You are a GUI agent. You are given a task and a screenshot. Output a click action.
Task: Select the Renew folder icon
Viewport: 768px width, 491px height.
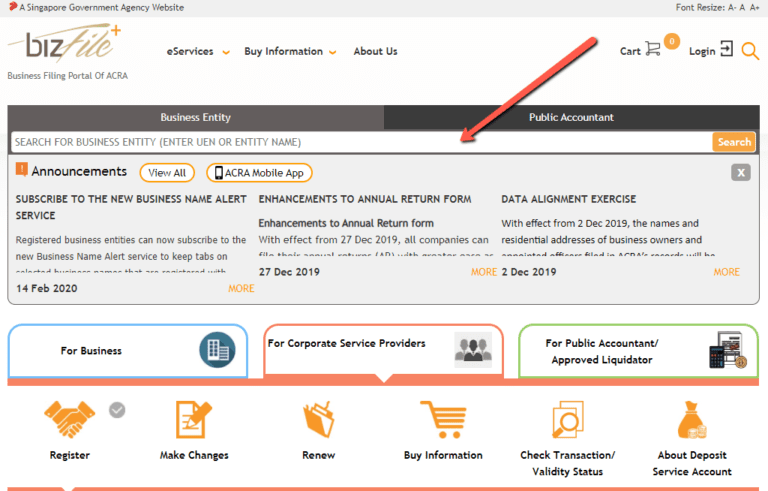coord(318,421)
